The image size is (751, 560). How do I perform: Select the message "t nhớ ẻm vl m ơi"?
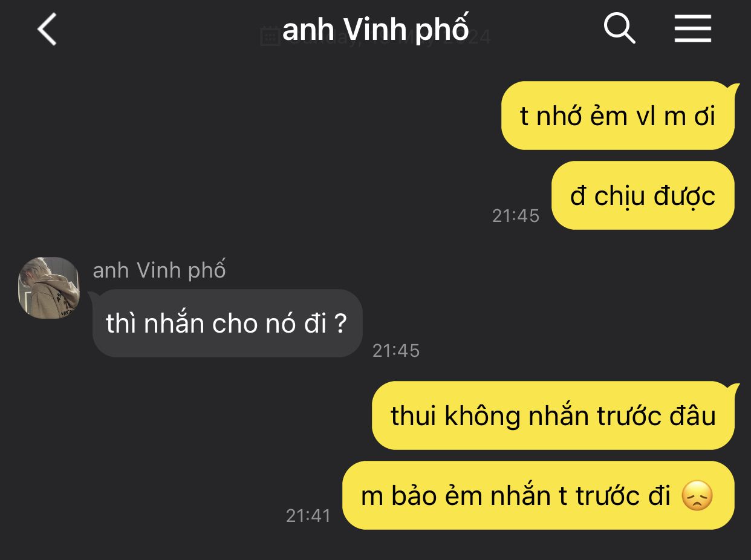pos(617,116)
